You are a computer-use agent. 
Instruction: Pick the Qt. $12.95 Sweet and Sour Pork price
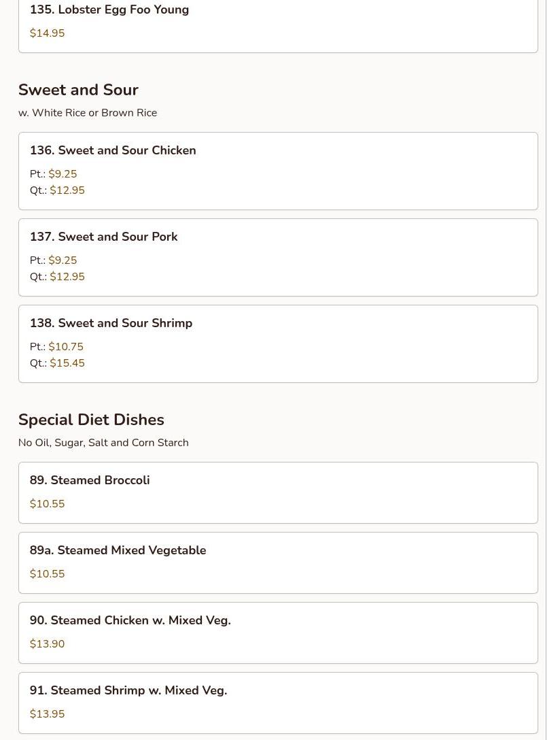point(67,277)
